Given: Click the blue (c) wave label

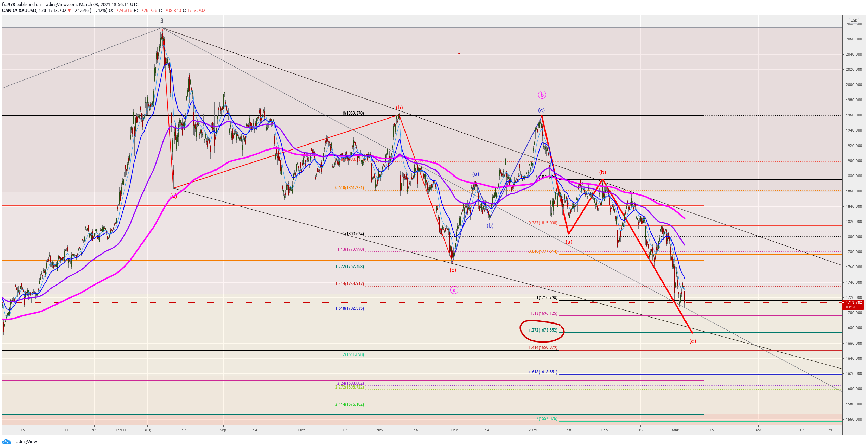Looking at the screenshot, I should [x=542, y=110].
